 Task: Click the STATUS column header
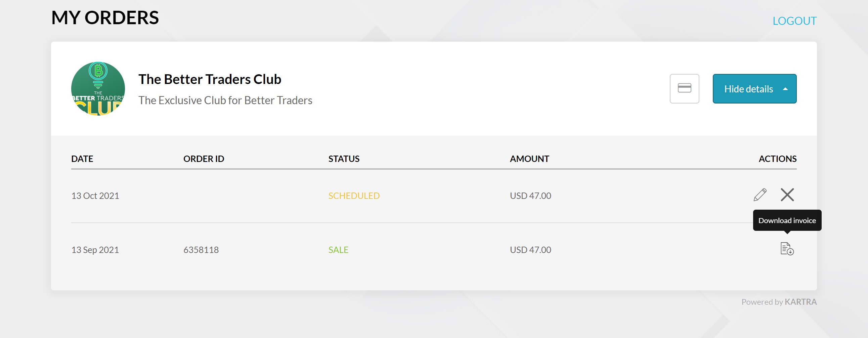344,158
